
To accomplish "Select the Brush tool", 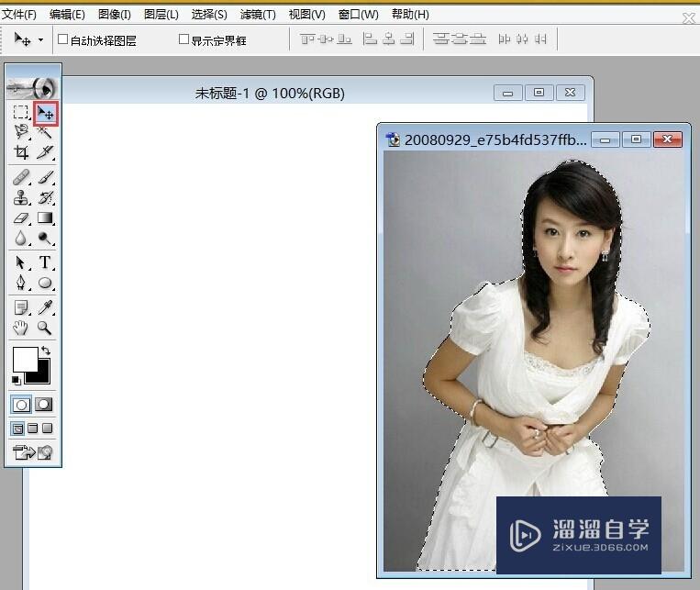I will pos(45,177).
